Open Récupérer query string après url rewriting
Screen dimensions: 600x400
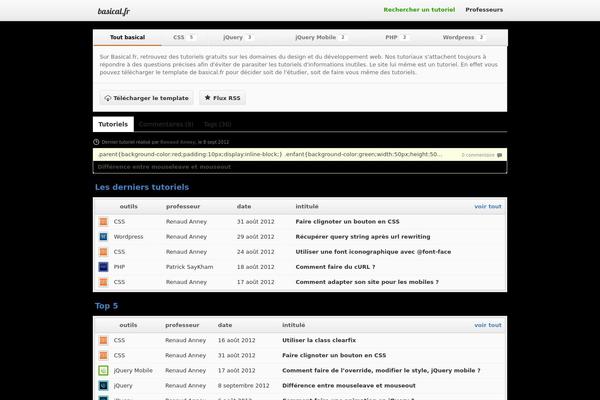pos(363,237)
